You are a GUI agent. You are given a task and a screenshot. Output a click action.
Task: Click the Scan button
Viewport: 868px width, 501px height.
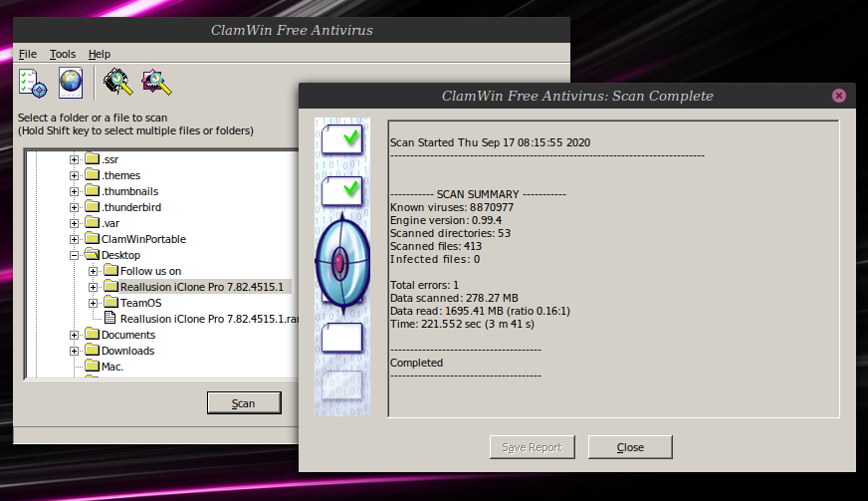(x=244, y=403)
